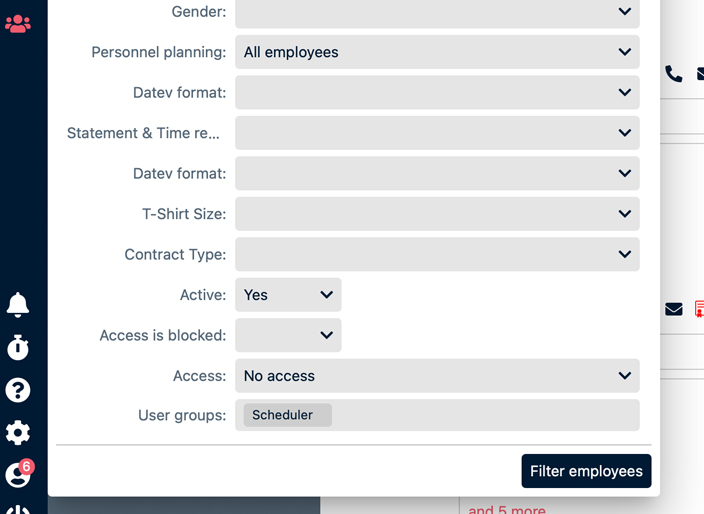Open the Contract Type dropdown

437,254
